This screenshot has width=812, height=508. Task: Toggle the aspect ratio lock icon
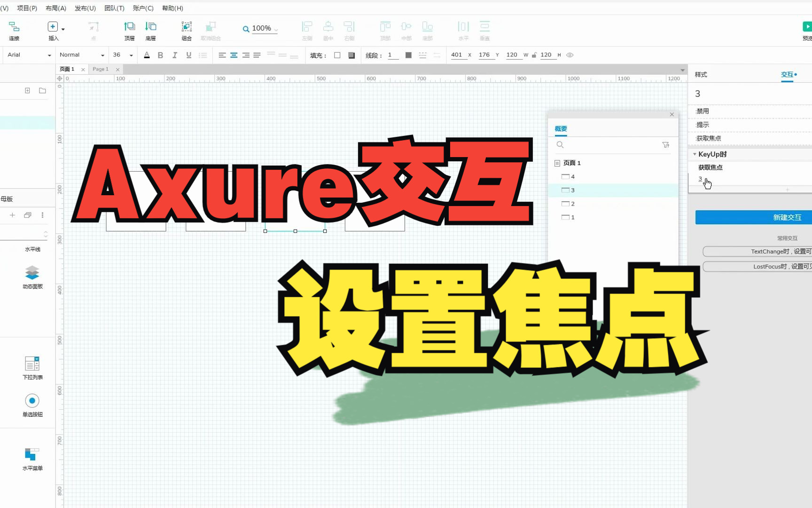pos(534,55)
